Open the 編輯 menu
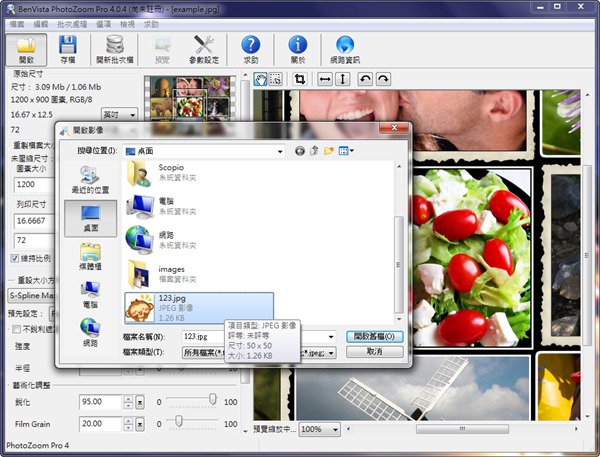Screen dimensions: 600x457 [41, 24]
